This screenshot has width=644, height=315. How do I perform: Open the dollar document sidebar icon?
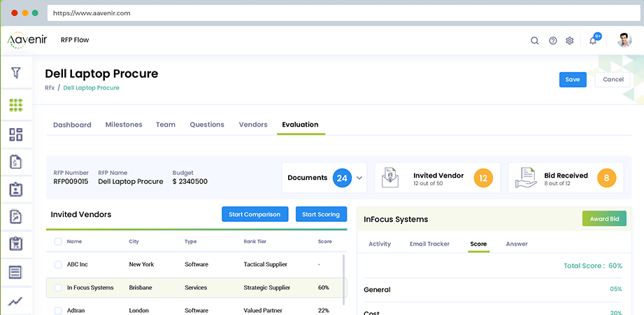click(x=16, y=162)
